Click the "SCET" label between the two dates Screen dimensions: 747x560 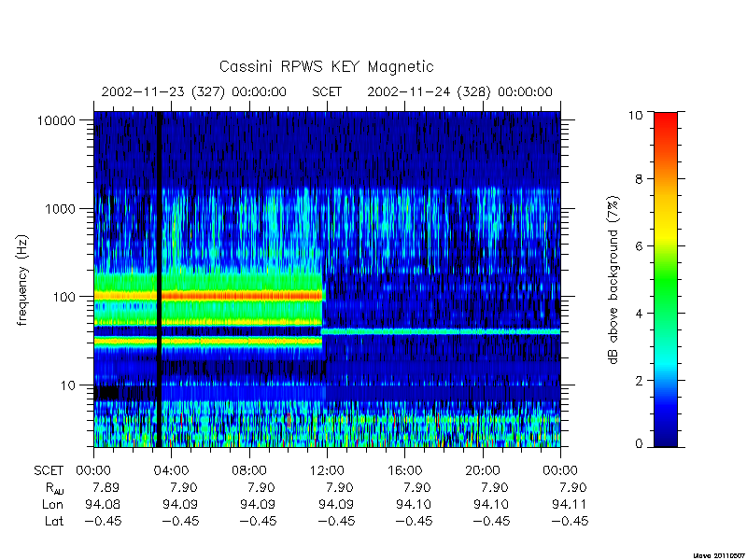[x=327, y=91]
